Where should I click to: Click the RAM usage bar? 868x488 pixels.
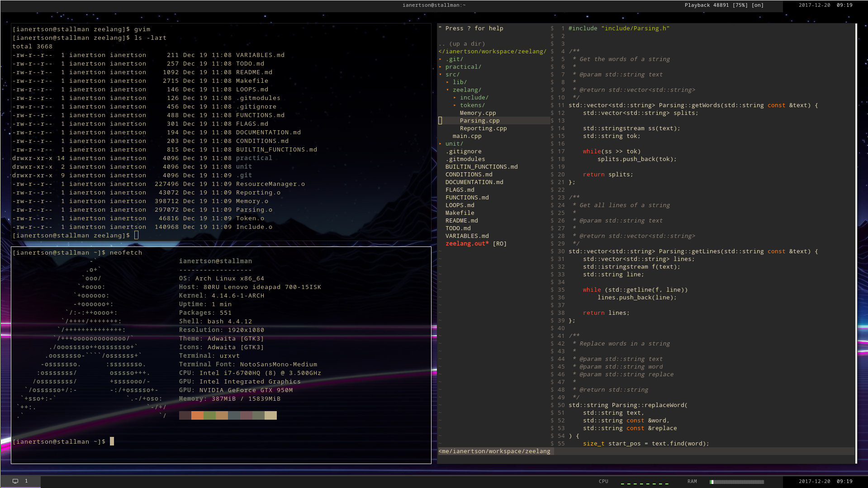pos(737,482)
